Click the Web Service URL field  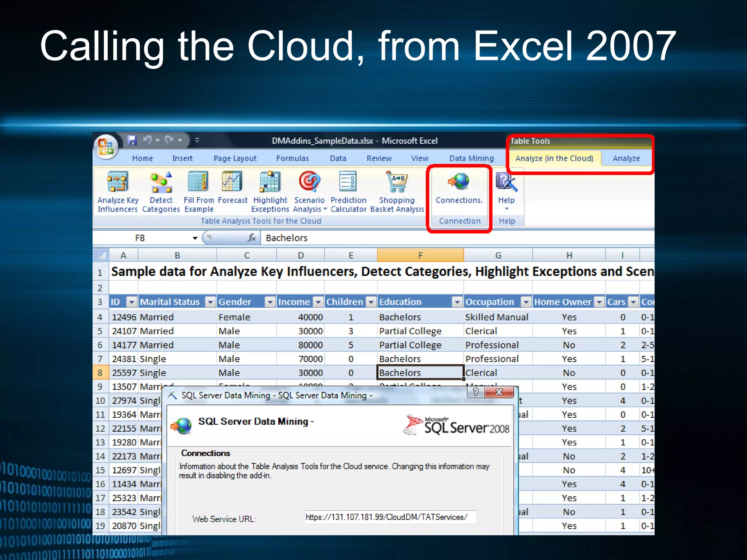pyautogui.click(x=390, y=517)
